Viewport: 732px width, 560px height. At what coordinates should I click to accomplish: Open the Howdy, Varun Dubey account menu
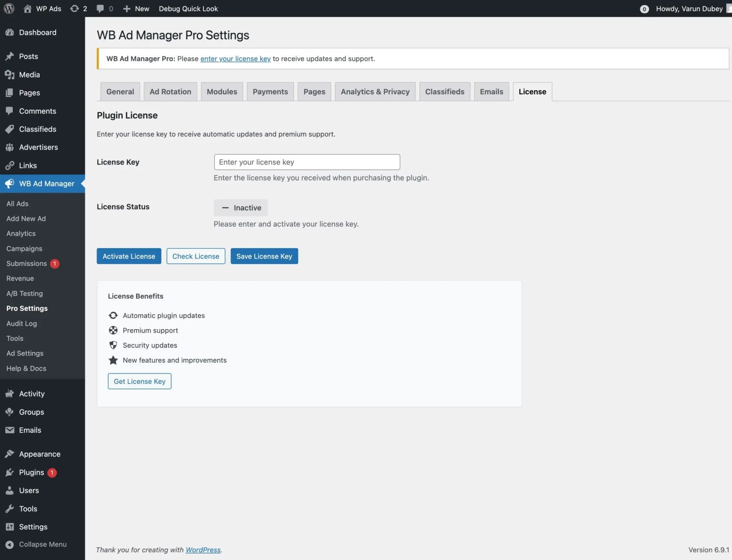click(689, 8)
